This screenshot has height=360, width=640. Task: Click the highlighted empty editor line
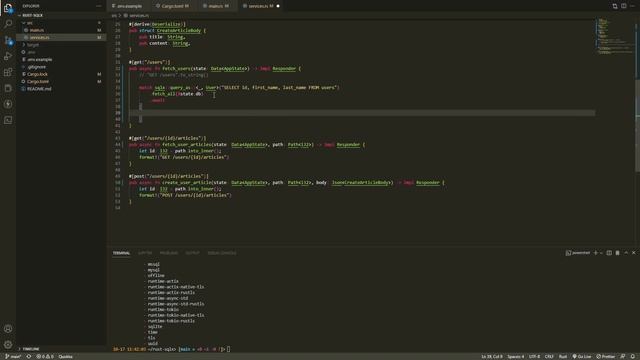(x=362, y=113)
